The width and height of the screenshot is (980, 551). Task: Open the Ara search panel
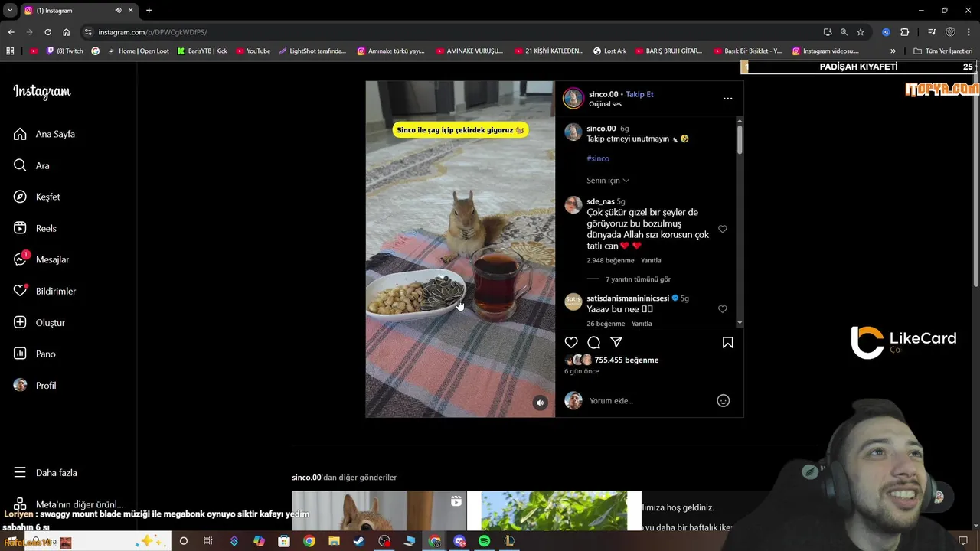coord(31,165)
